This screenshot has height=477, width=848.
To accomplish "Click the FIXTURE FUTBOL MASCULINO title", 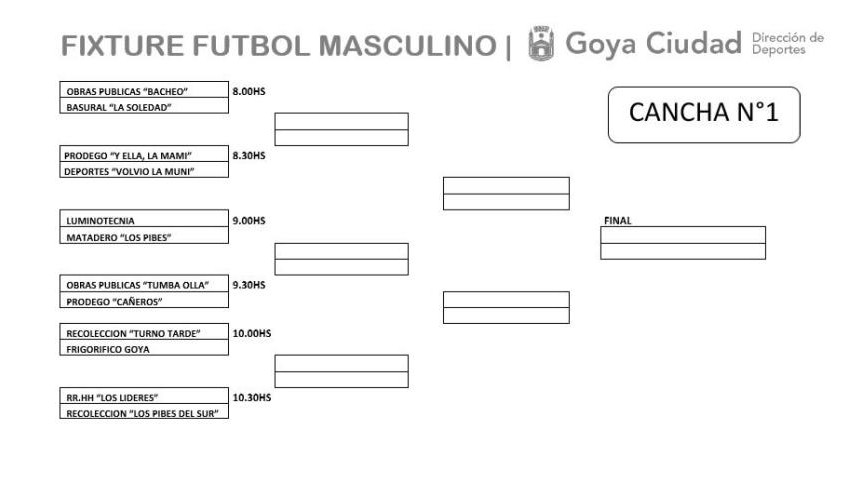I will 278,47.
